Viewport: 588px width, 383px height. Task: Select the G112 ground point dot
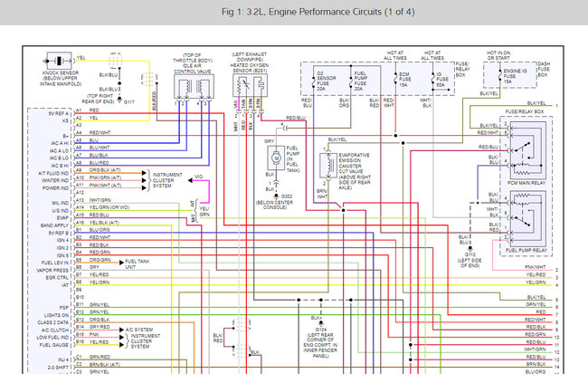click(x=469, y=248)
